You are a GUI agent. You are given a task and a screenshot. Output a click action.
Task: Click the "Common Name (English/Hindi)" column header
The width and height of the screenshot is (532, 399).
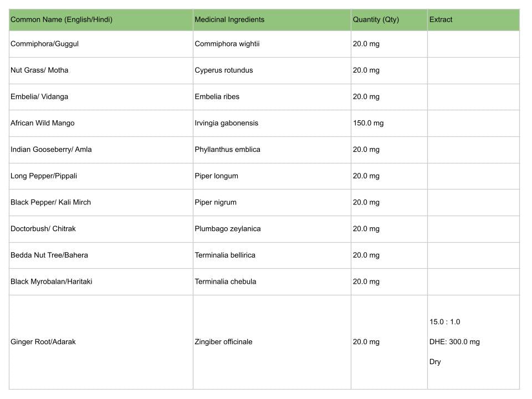pos(62,19)
